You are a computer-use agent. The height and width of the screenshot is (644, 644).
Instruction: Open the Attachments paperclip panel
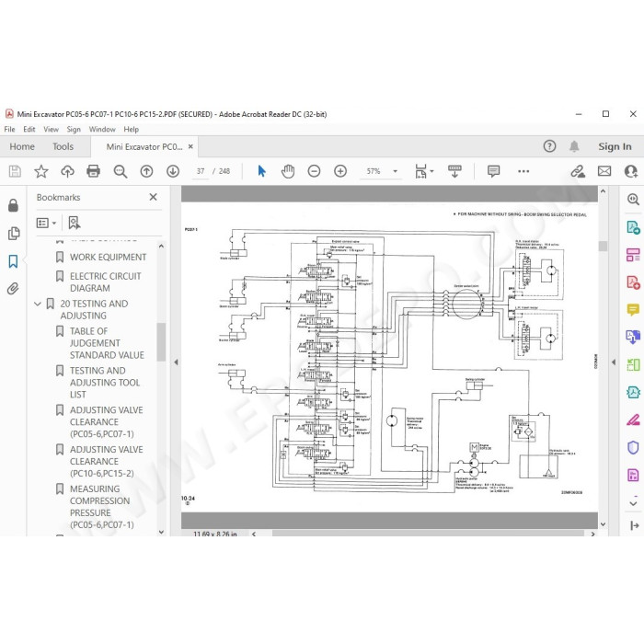coord(13,289)
